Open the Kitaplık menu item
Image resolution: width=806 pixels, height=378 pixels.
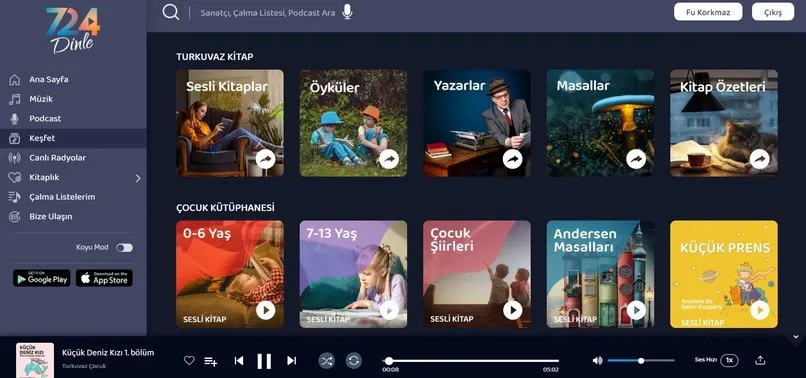coord(44,177)
